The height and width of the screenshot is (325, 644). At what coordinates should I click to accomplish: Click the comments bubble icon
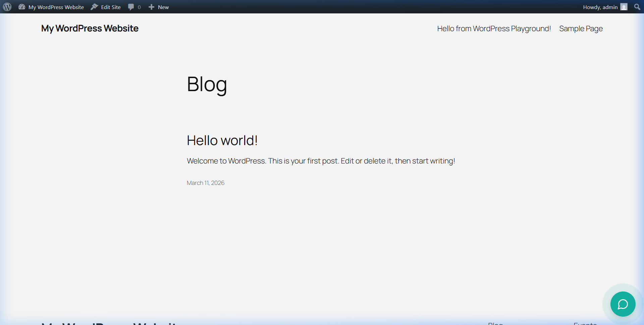click(x=131, y=7)
